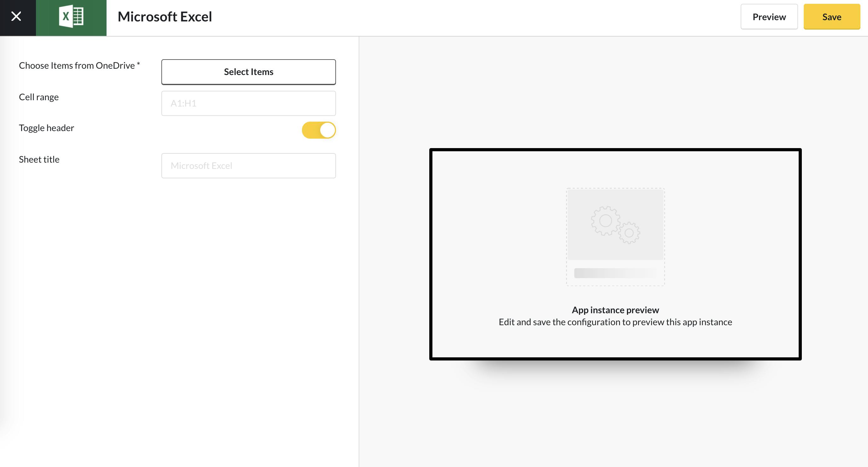This screenshot has width=868, height=467.
Task: Click the 'Edit and save the configuration' message
Action: click(615, 322)
